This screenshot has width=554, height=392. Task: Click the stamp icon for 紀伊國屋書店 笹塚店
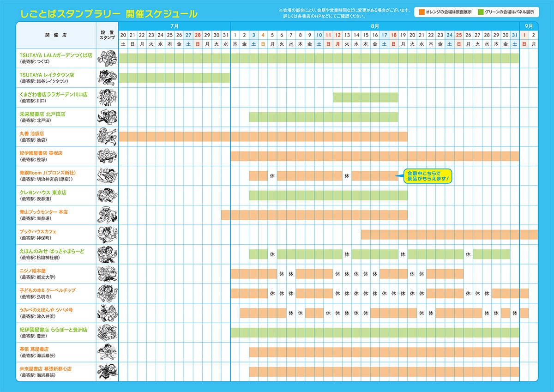coord(107,156)
